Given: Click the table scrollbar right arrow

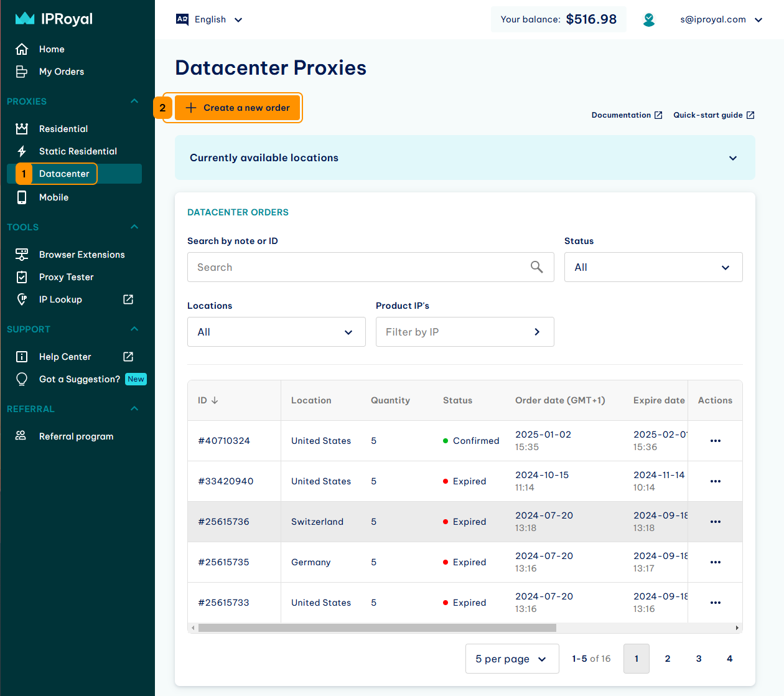Looking at the screenshot, I should click(737, 628).
